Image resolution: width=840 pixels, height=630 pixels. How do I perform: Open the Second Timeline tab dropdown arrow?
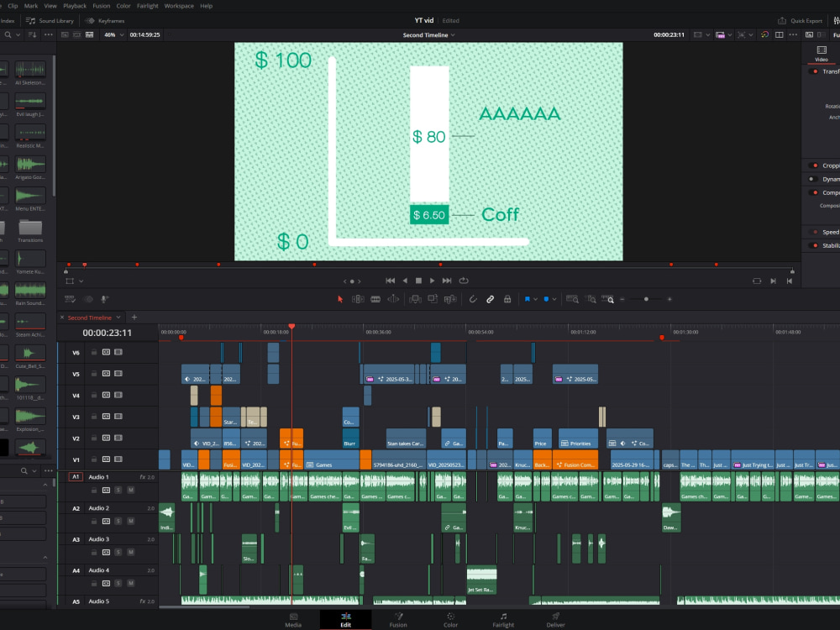[x=118, y=318]
